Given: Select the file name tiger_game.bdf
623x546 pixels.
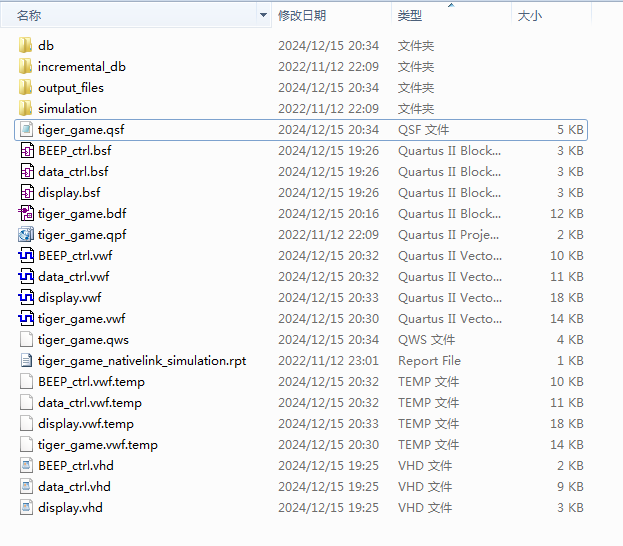Looking at the screenshot, I should click(82, 213).
